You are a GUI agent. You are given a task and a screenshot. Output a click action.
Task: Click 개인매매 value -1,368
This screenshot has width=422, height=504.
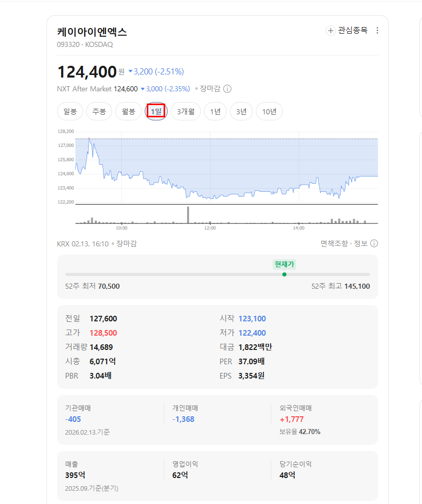(x=183, y=419)
